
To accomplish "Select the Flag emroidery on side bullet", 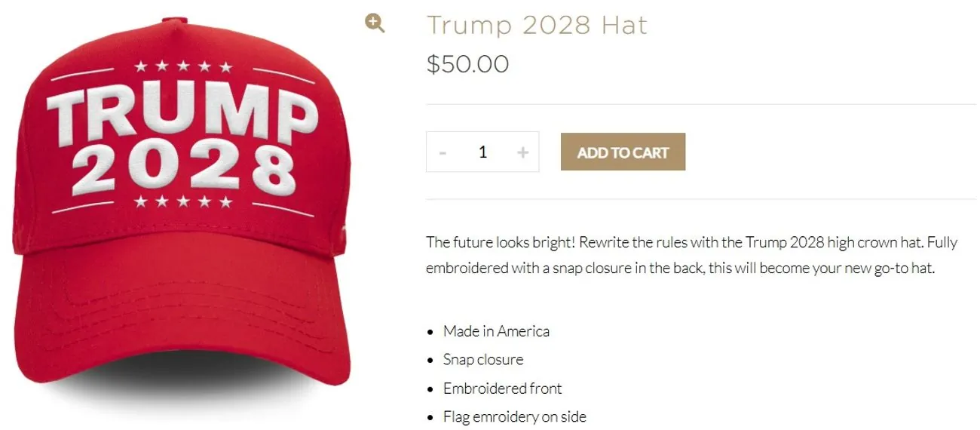I will click(515, 417).
